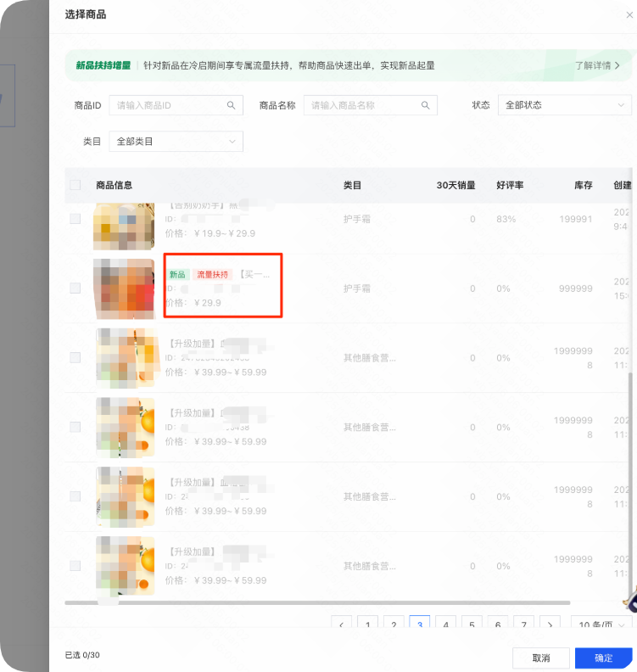Screen dimensions: 637x672
Task: Select checkbox of first 其他膳食营养 product row
Action: [75, 358]
